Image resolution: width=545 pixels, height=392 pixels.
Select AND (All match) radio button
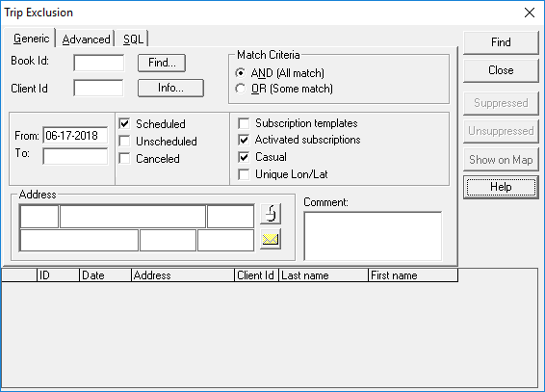pos(240,73)
